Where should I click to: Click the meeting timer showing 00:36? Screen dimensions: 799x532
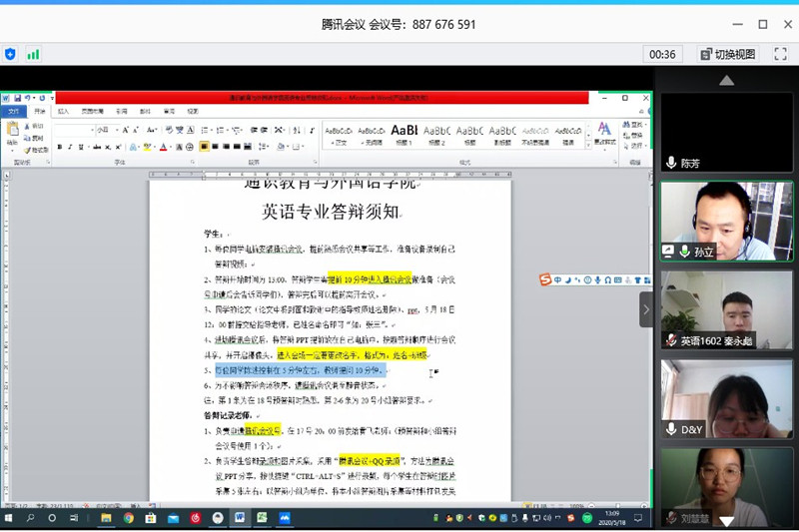(x=662, y=54)
